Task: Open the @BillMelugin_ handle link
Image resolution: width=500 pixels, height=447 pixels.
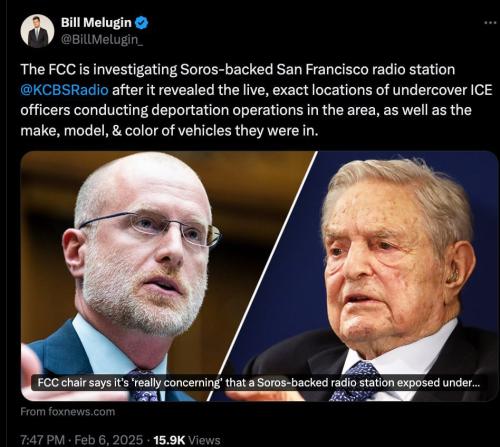Action: (x=102, y=39)
